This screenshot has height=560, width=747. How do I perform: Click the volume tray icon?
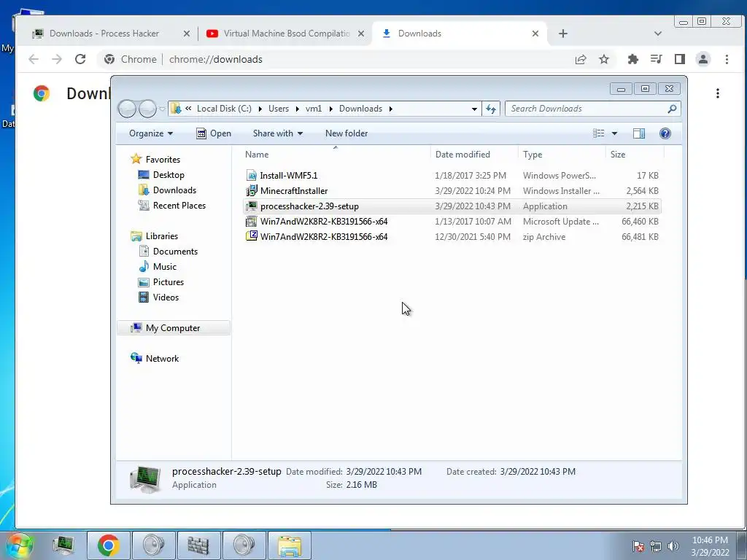tap(673, 546)
